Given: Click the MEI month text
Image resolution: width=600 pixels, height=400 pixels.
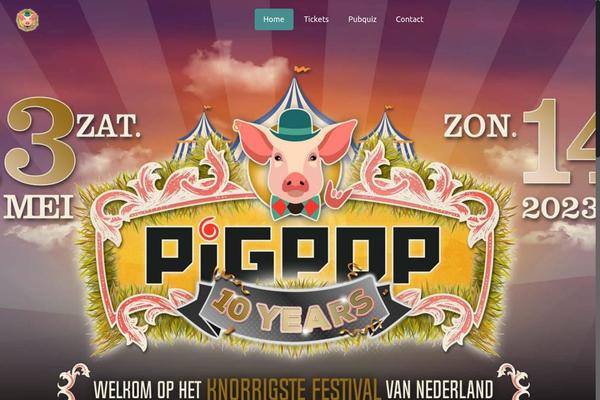Looking at the screenshot, I should point(38,207).
